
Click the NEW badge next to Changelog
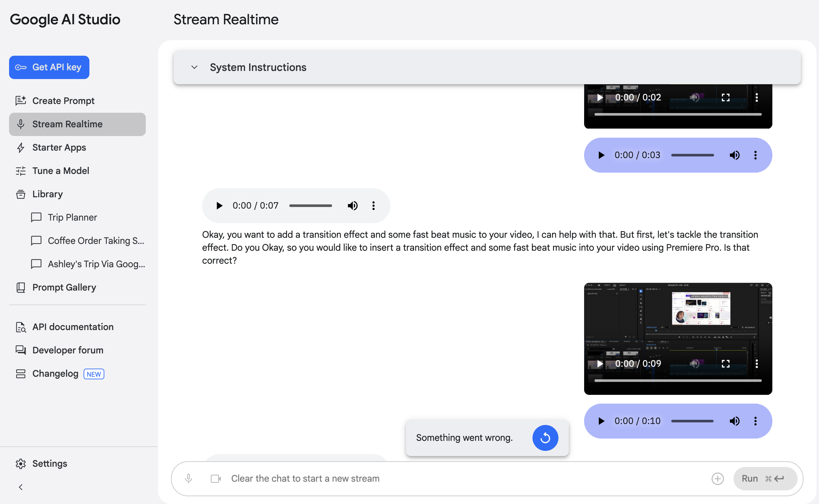94,374
